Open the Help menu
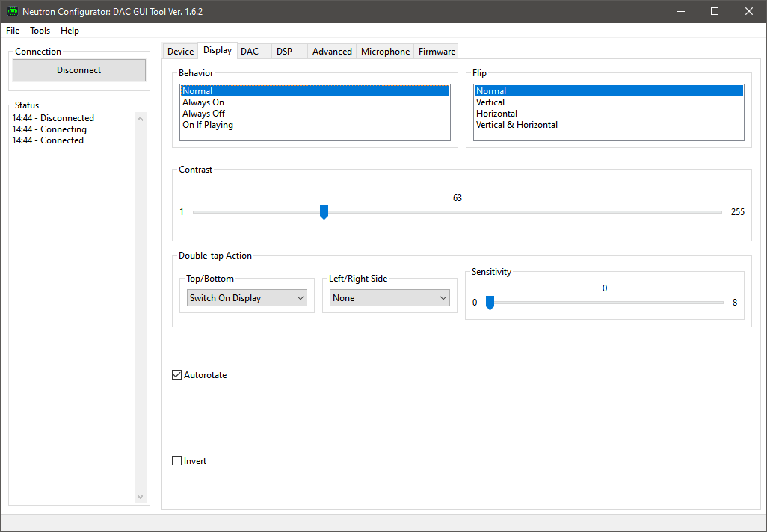767x532 pixels. (70, 31)
